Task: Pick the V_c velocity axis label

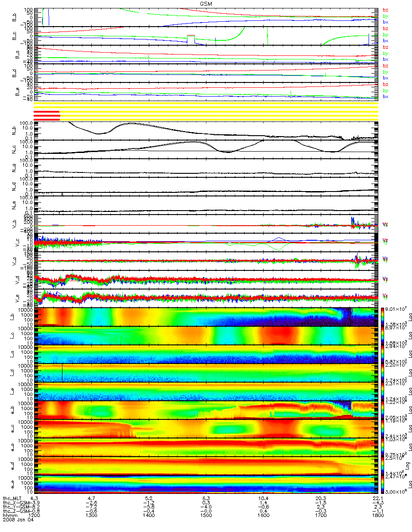Action: 17,243
